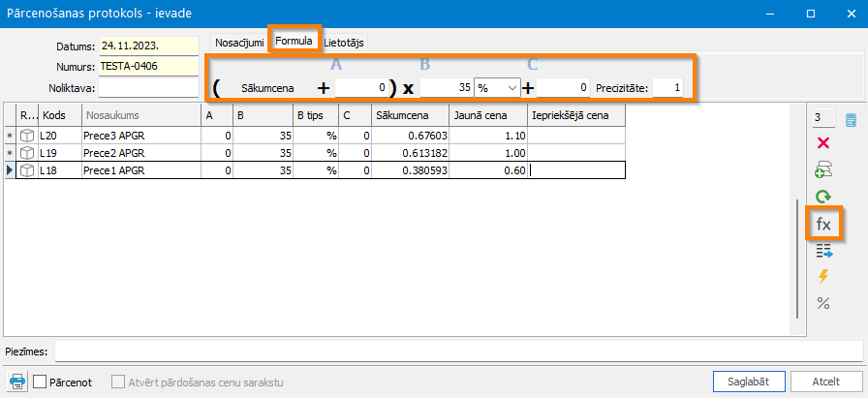This screenshot has width=868, height=398.
Task: Click the Nosaukums column header
Action: 141,115
